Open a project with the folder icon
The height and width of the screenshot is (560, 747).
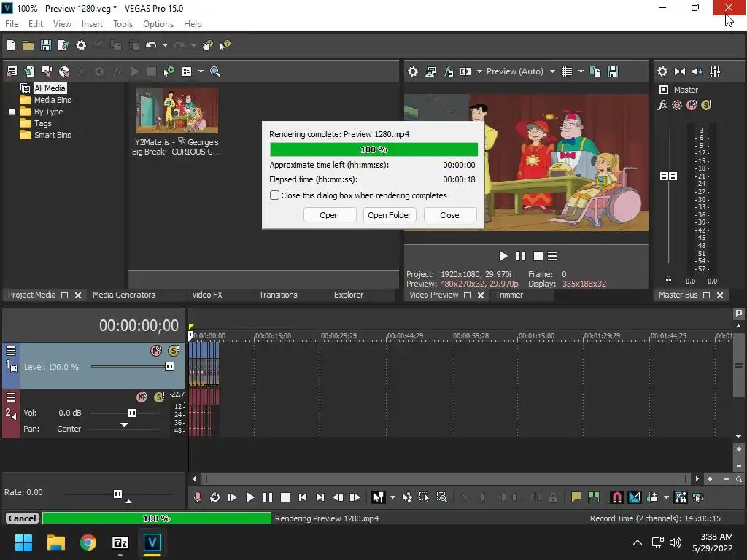click(28, 45)
